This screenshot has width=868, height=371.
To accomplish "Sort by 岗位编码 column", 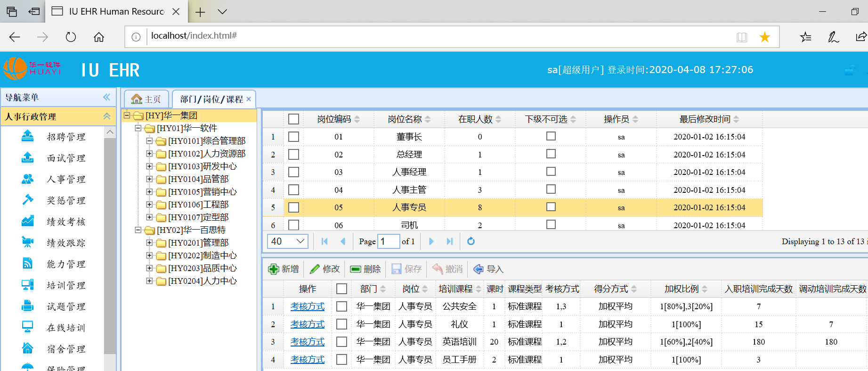I will point(338,119).
